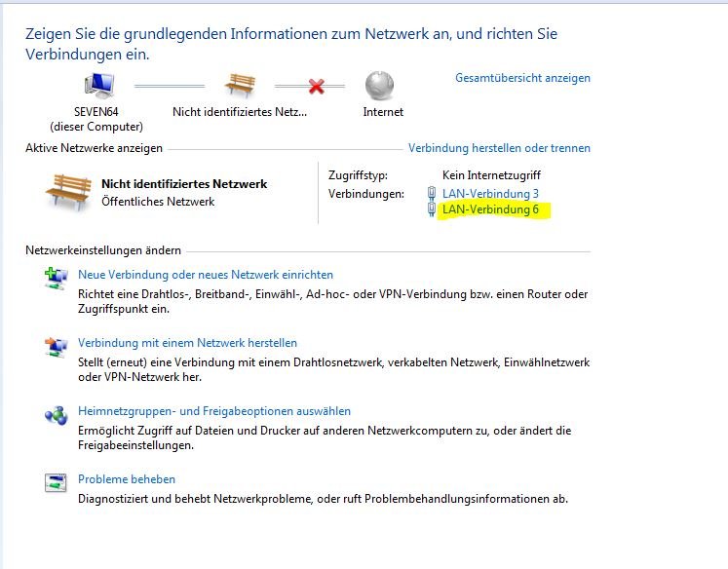The width and height of the screenshot is (728, 569).
Task: Click the Verbindungen label
Action: tap(365, 194)
